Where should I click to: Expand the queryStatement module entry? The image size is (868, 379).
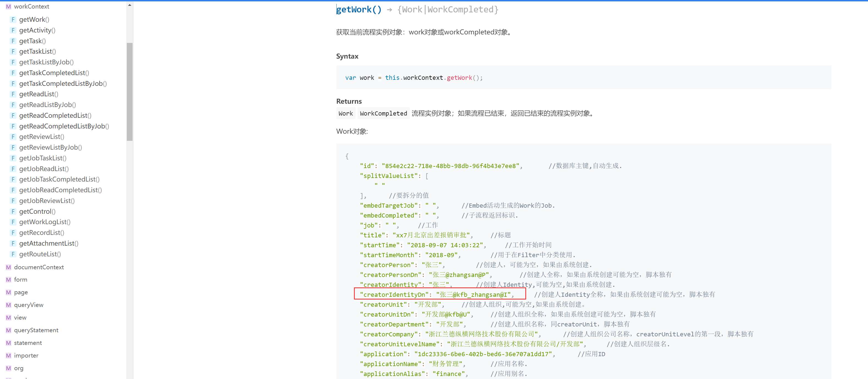[36, 330]
